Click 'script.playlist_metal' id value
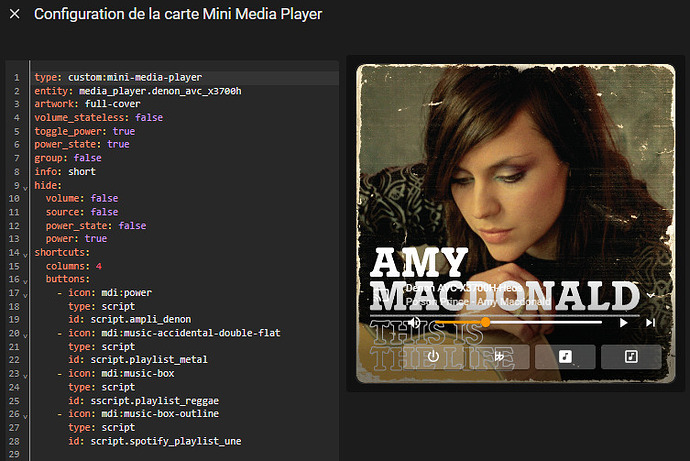This screenshot has width=690, height=461. [x=149, y=359]
